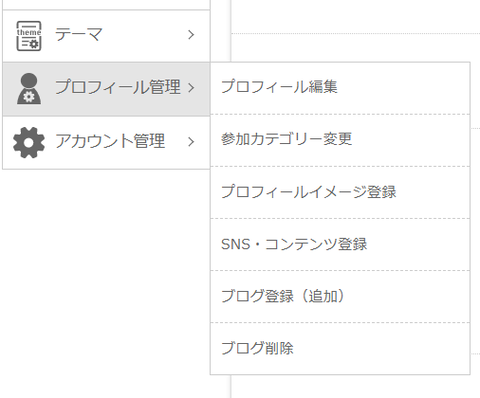Click the blank sidebar area below アカウント管理
This screenshot has height=398, width=480.
click(106, 283)
